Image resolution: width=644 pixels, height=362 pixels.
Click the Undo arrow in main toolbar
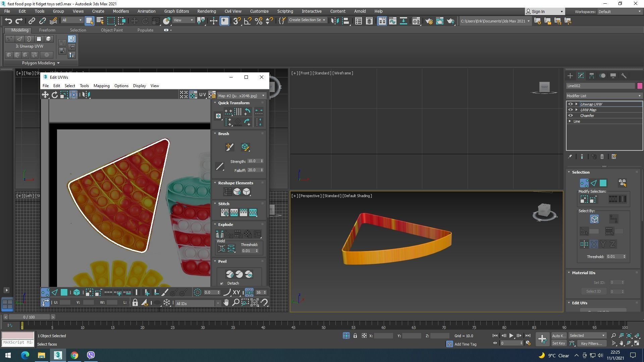8,21
